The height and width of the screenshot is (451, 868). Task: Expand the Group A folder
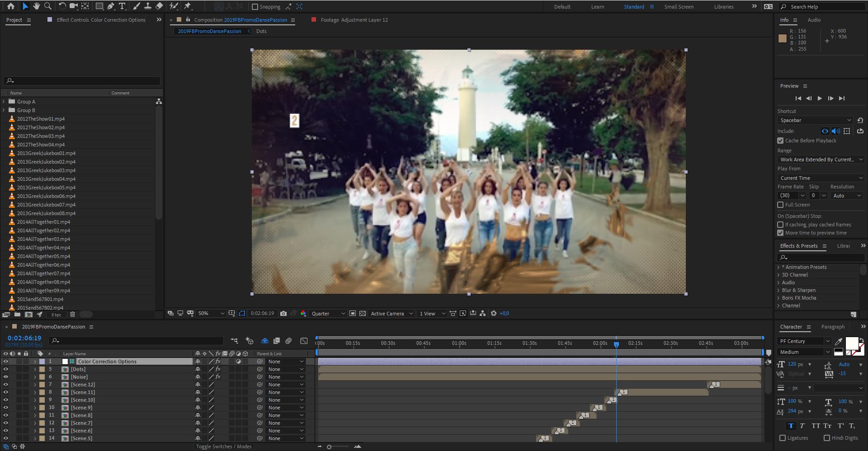[x=4, y=102]
